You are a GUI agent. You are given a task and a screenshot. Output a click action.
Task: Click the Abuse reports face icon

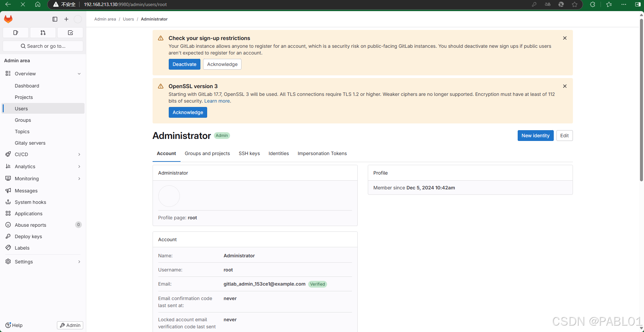coord(8,225)
